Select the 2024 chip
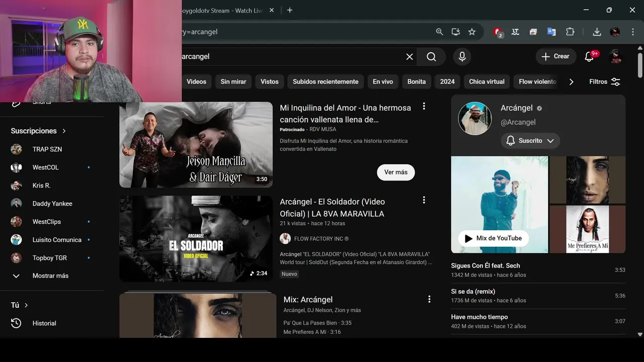 pyautogui.click(x=447, y=81)
